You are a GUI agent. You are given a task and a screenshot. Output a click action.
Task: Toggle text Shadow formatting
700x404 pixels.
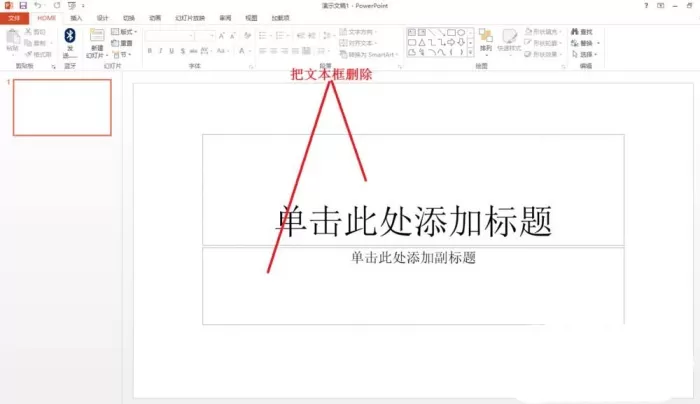[183, 51]
